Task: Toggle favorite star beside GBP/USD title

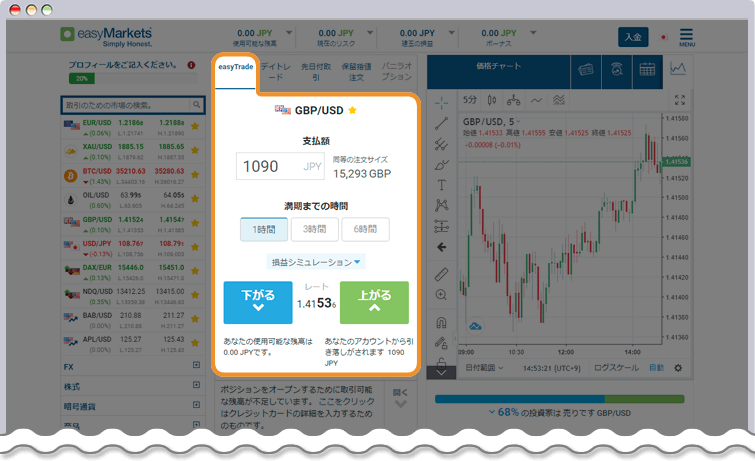Action: click(x=352, y=110)
